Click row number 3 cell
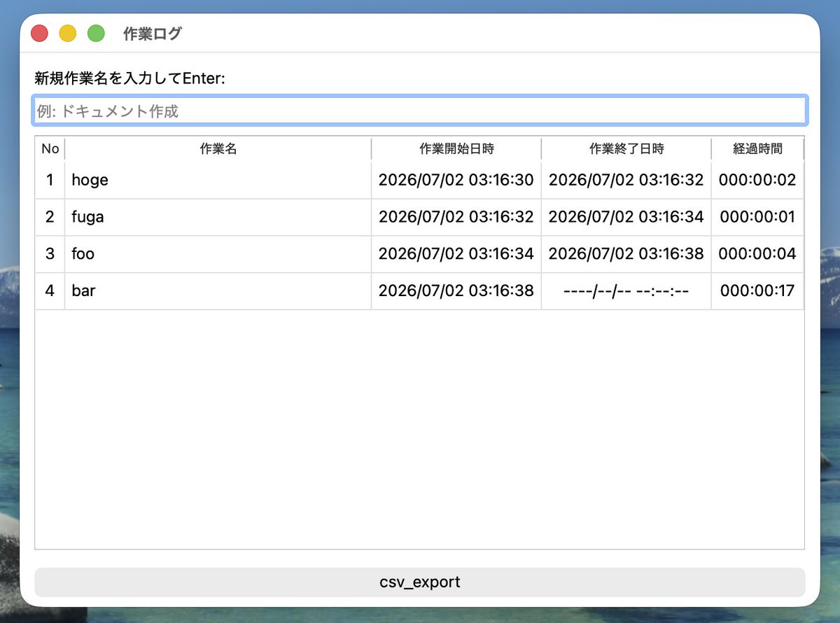Image resolution: width=840 pixels, height=623 pixels. [50, 254]
